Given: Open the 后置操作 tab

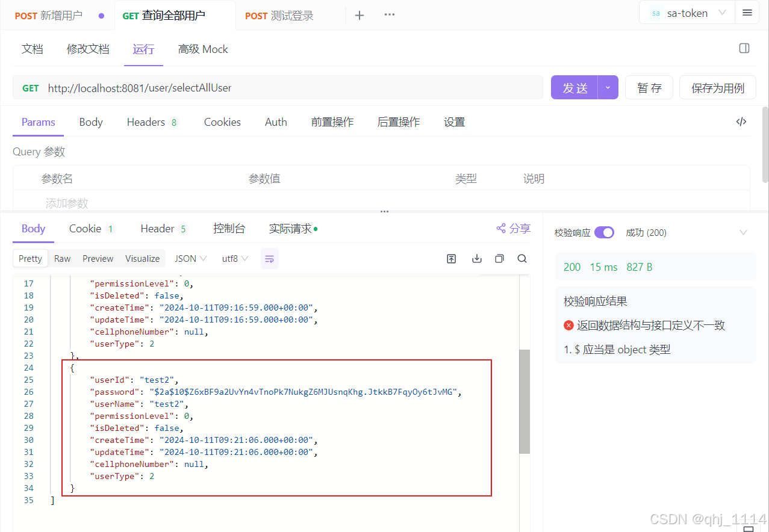Looking at the screenshot, I should click(x=399, y=122).
